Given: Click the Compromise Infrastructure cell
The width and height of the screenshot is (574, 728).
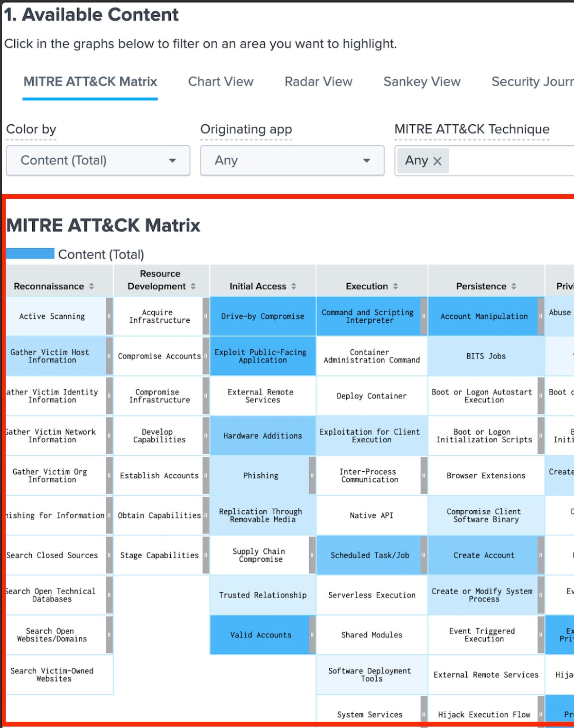Looking at the screenshot, I should click(x=158, y=396).
